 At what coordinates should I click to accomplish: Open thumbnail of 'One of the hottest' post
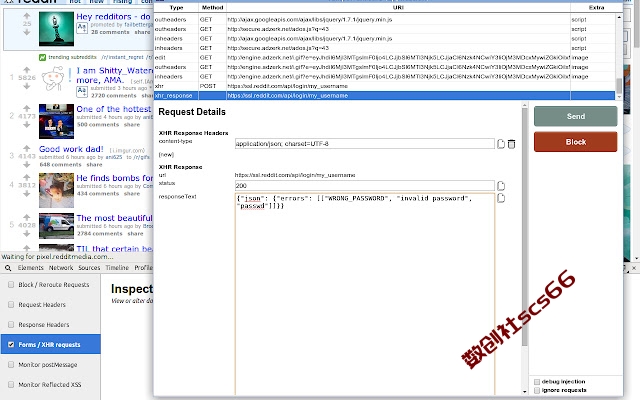(56, 121)
